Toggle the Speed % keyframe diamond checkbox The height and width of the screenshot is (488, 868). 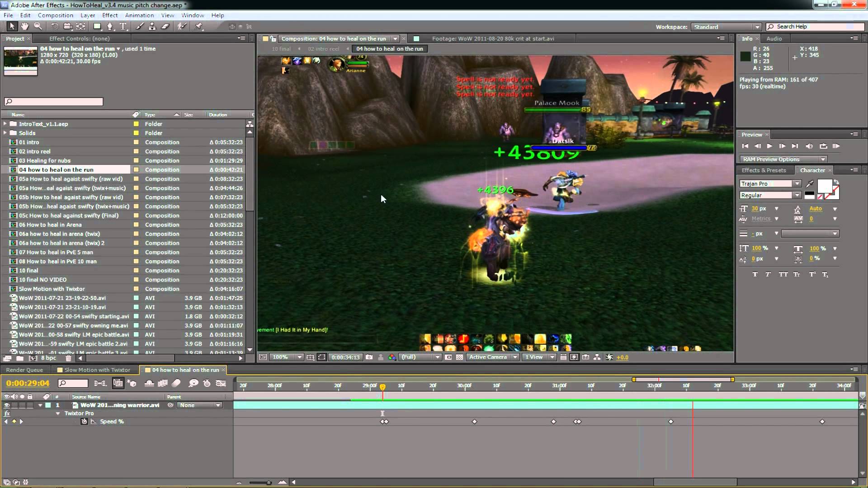point(14,422)
